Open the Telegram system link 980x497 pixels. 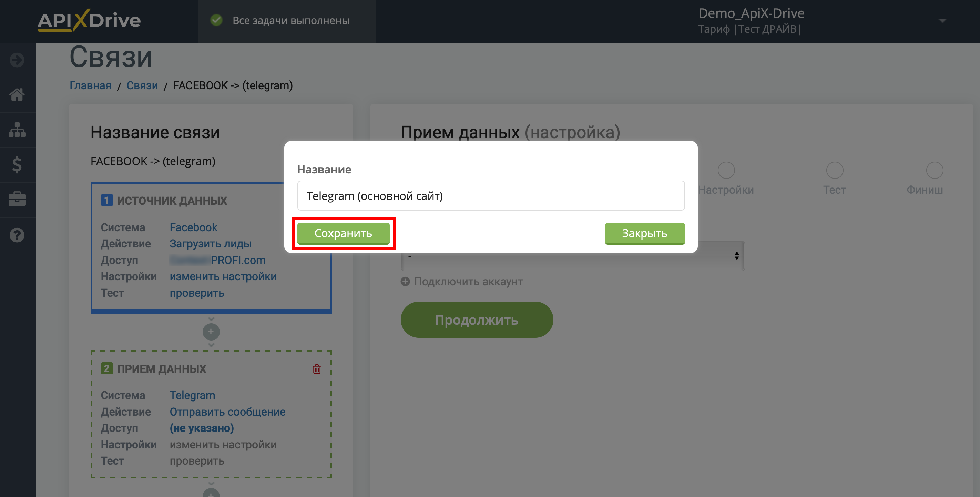(192, 395)
